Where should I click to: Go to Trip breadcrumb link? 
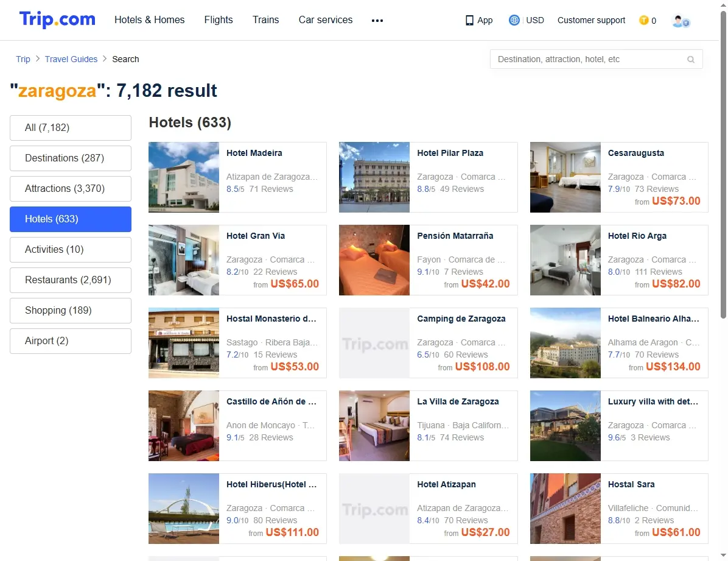pyautogui.click(x=23, y=59)
